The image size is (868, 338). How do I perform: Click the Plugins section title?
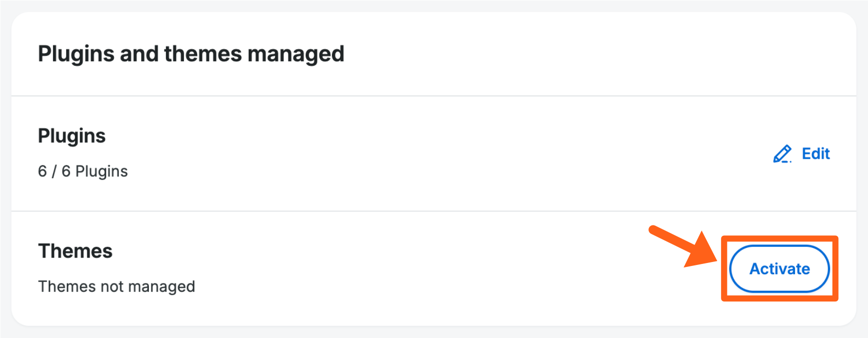click(x=72, y=136)
